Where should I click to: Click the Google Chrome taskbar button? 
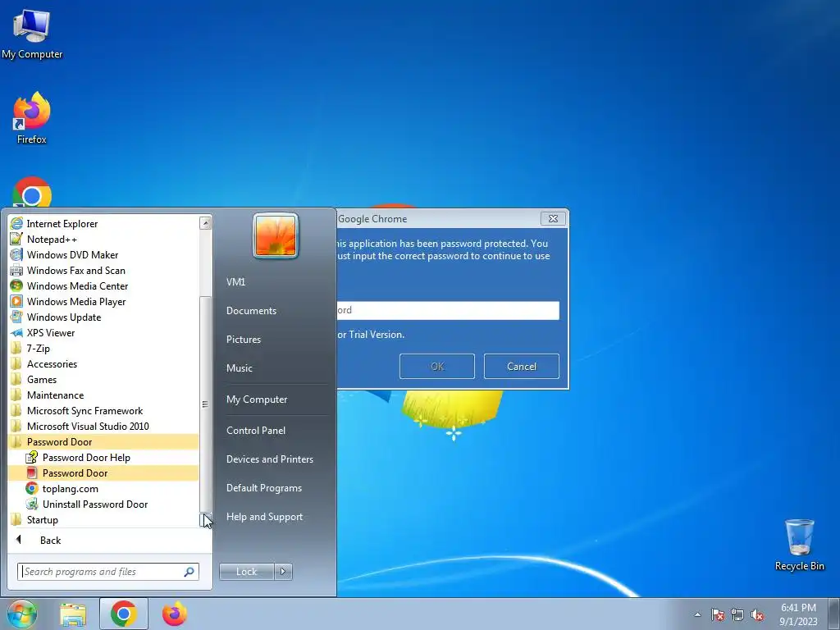tap(124, 614)
